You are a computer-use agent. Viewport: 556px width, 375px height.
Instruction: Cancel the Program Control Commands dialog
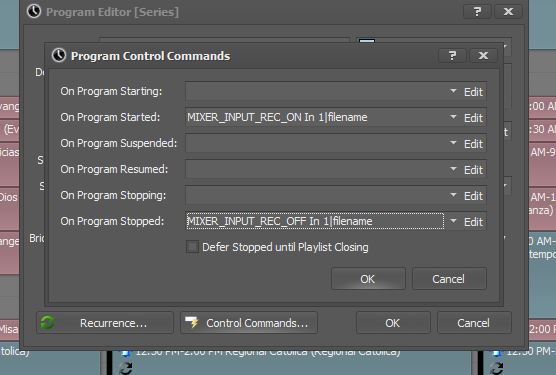point(449,279)
